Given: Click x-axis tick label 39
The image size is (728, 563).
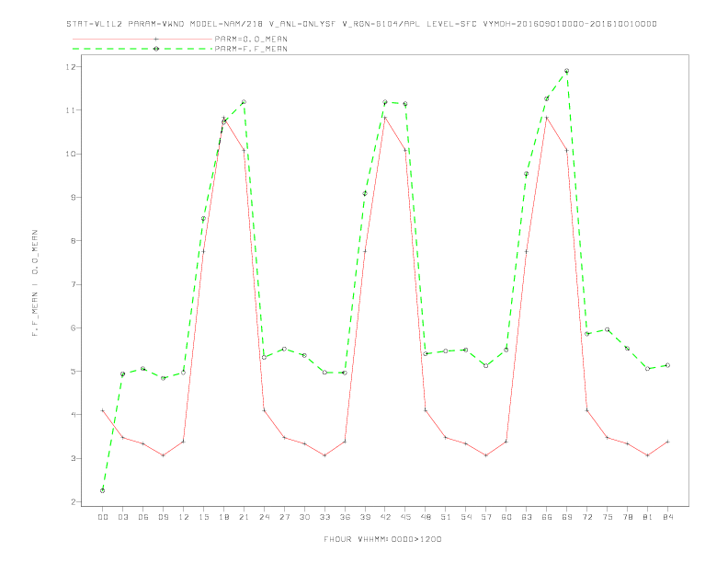Looking at the screenshot, I should tap(365, 517).
